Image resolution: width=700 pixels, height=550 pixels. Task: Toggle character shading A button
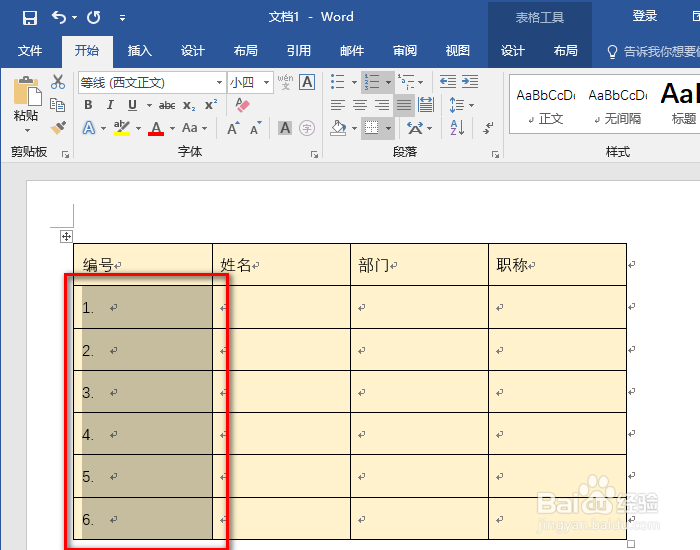pyautogui.click(x=285, y=128)
